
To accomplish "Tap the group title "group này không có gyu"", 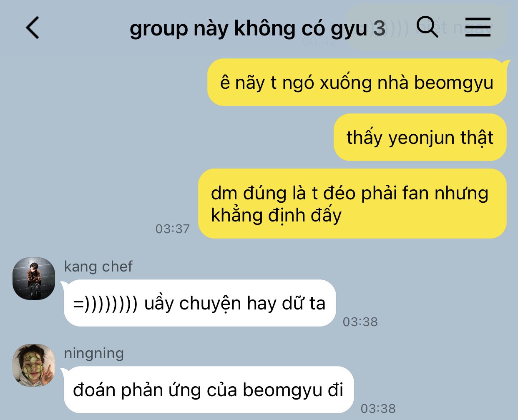I will (248, 29).
